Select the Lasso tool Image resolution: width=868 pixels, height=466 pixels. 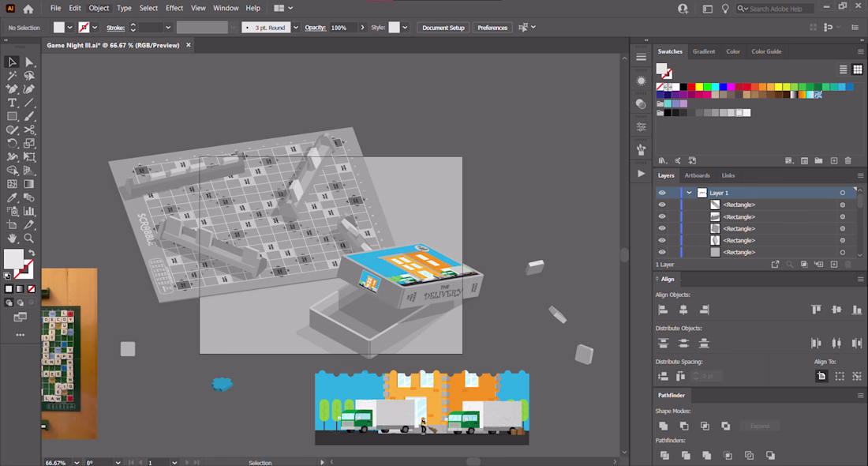tap(29, 75)
